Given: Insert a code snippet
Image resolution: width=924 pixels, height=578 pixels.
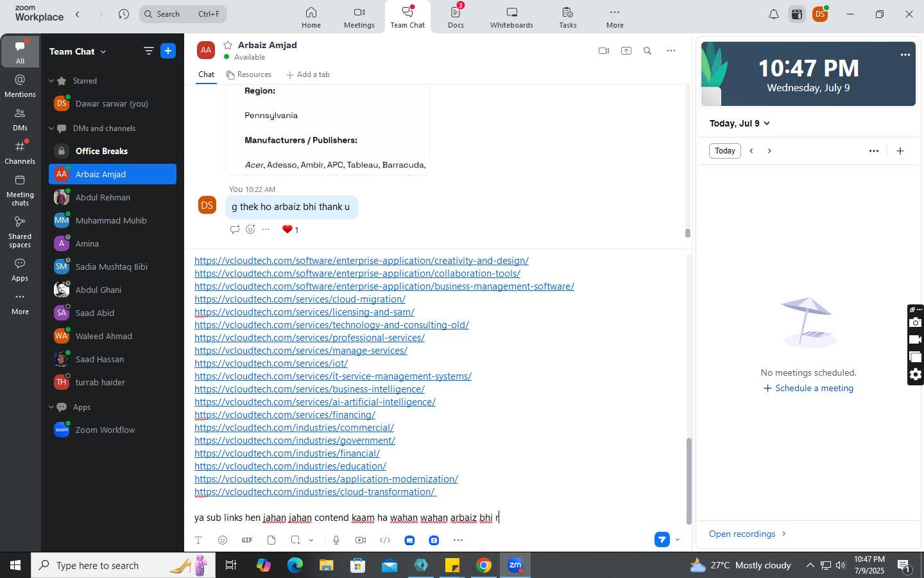Looking at the screenshot, I should 385,540.
